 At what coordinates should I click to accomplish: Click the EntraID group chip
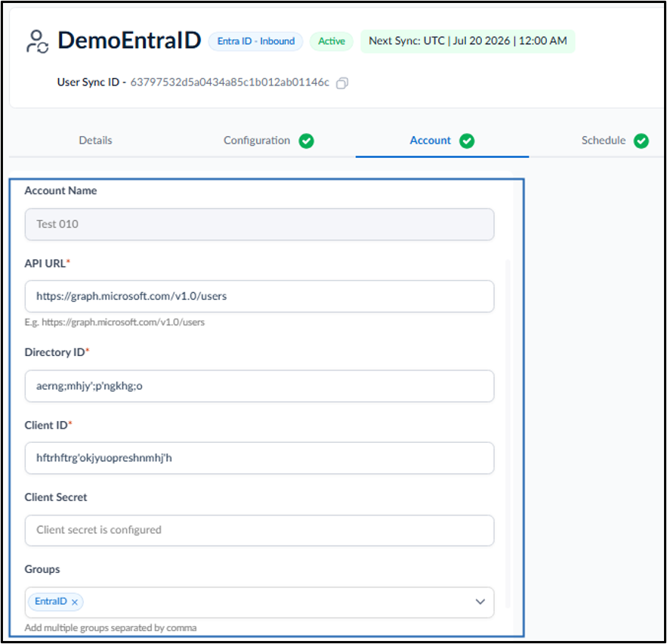(x=56, y=602)
